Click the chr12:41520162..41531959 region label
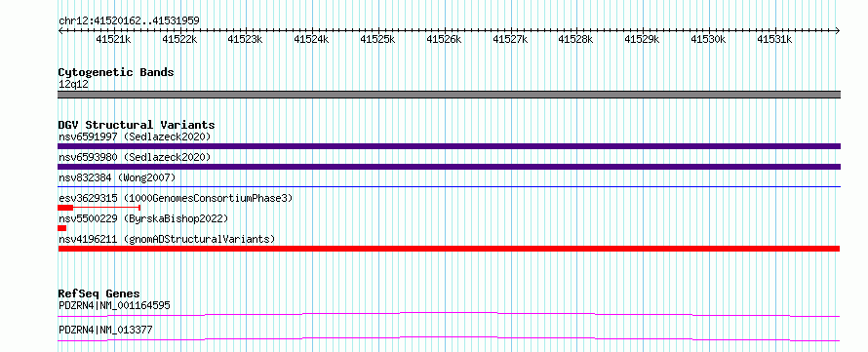The width and height of the screenshot is (868, 352). tap(129, 21)
